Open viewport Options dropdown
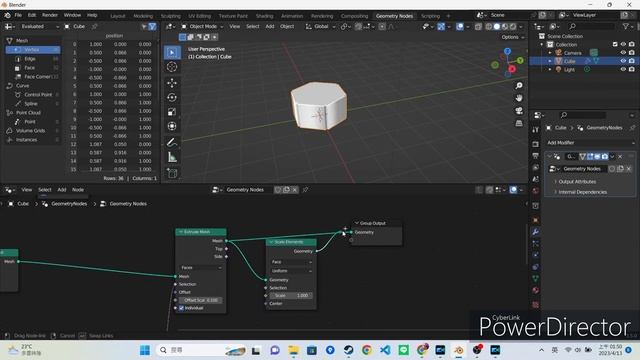Viewport: 640px width, 360px height. click(x=513, y=37)
